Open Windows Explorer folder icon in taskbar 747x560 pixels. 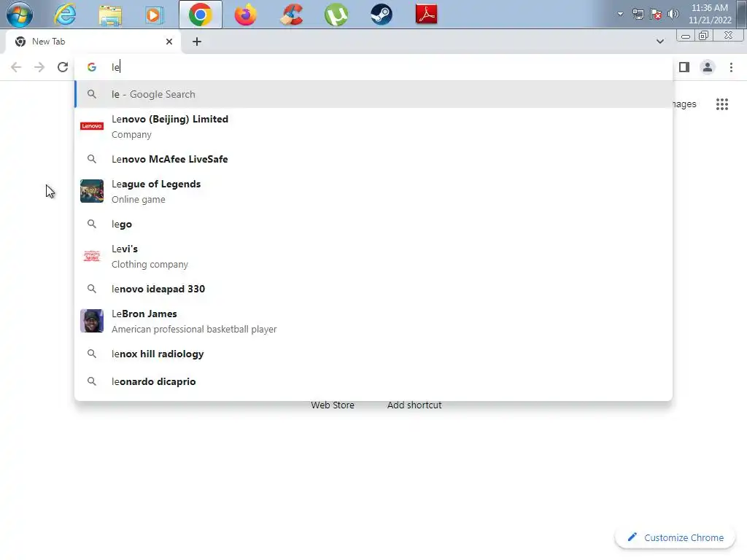110,15
